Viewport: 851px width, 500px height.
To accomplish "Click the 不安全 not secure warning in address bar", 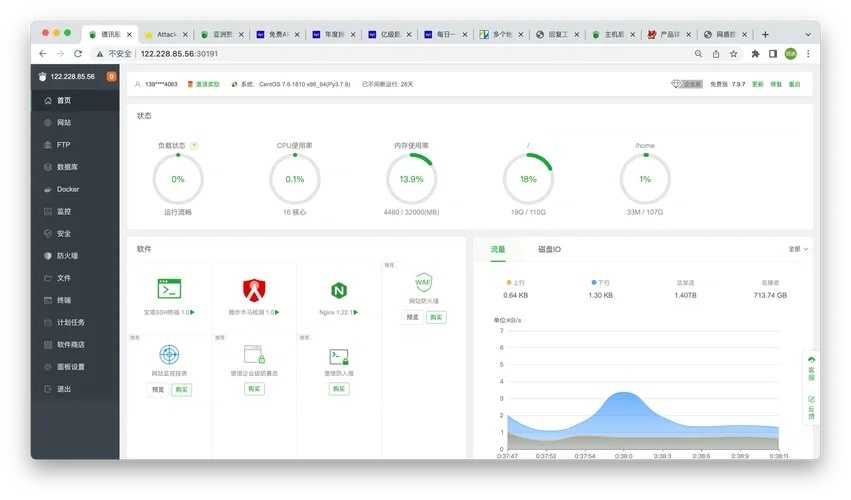I will tap(114, 54).
